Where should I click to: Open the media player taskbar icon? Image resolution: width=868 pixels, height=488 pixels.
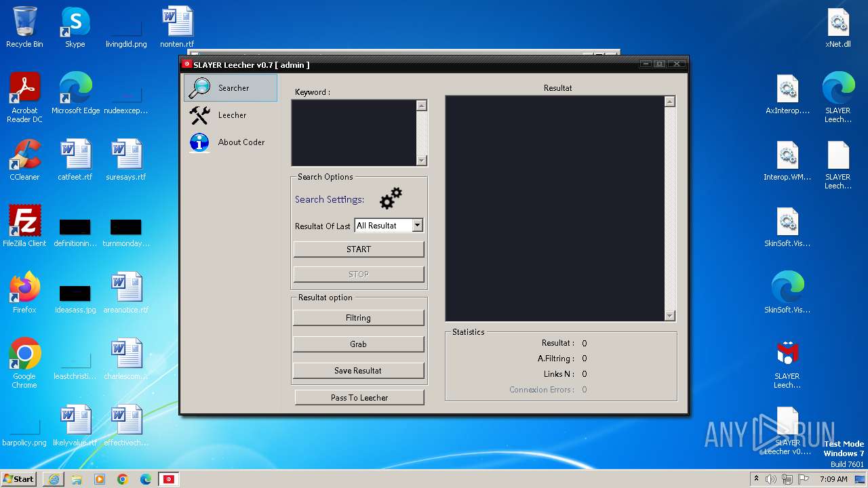click(x=100, y=479)
